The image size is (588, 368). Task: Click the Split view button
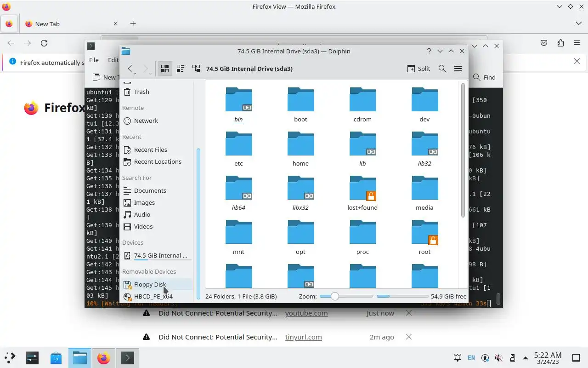pos(418,69)
